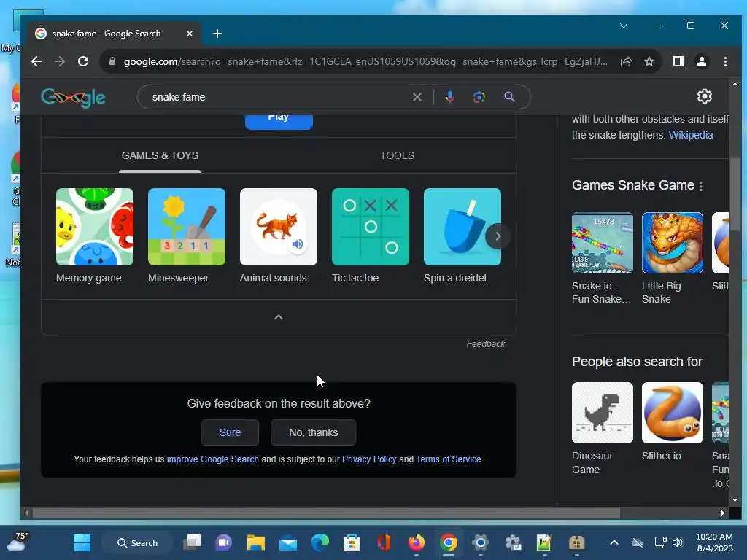Select the GAMES & TOYS tab
This screenshot has width=747, height=560.
point(160,155)
